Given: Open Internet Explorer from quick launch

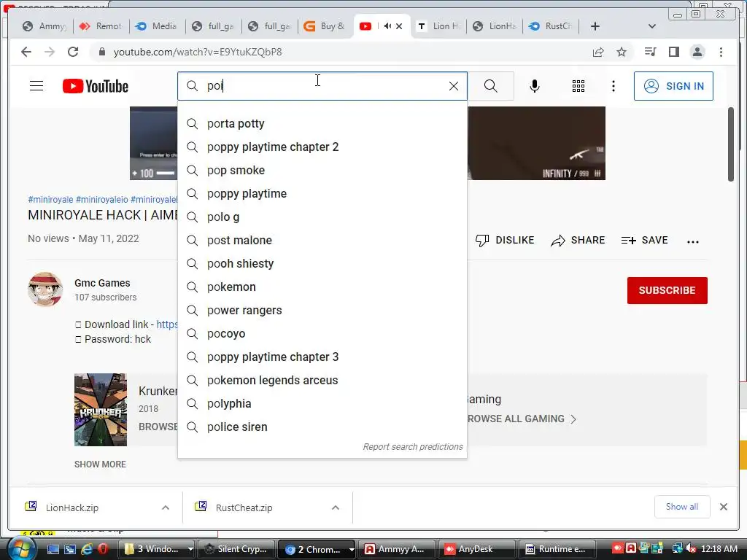Looking at the screenshot, I should click(x=86, y=549).
